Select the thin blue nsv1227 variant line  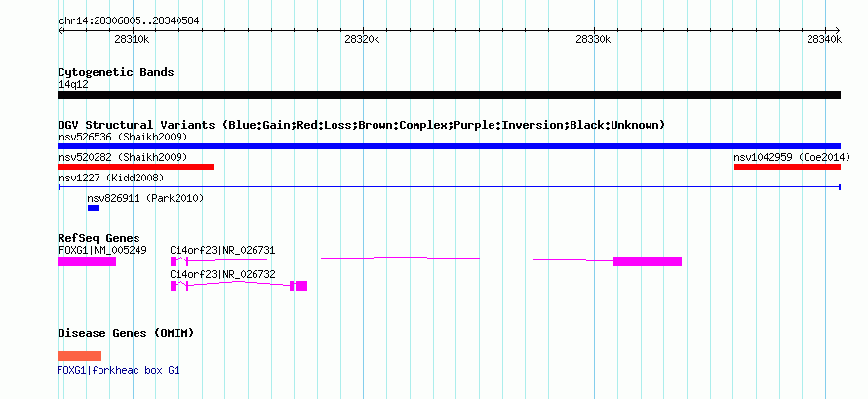[449, 187]
